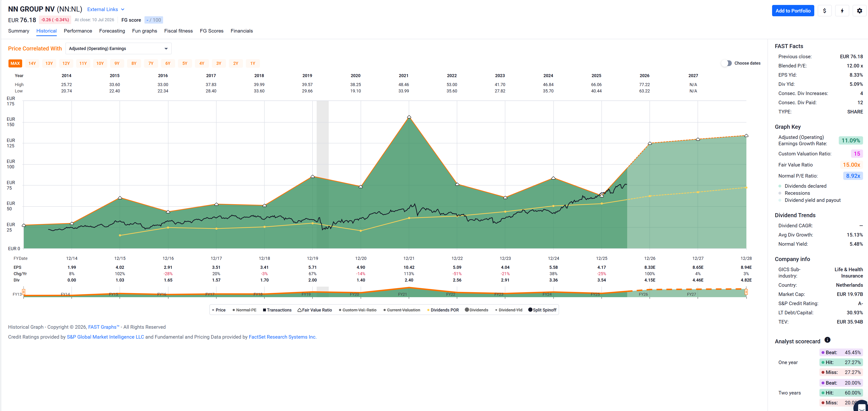Choose the 1Y time range
Image resolution: width=868 pixels, height=411 pixels.
tap(253, 63)
